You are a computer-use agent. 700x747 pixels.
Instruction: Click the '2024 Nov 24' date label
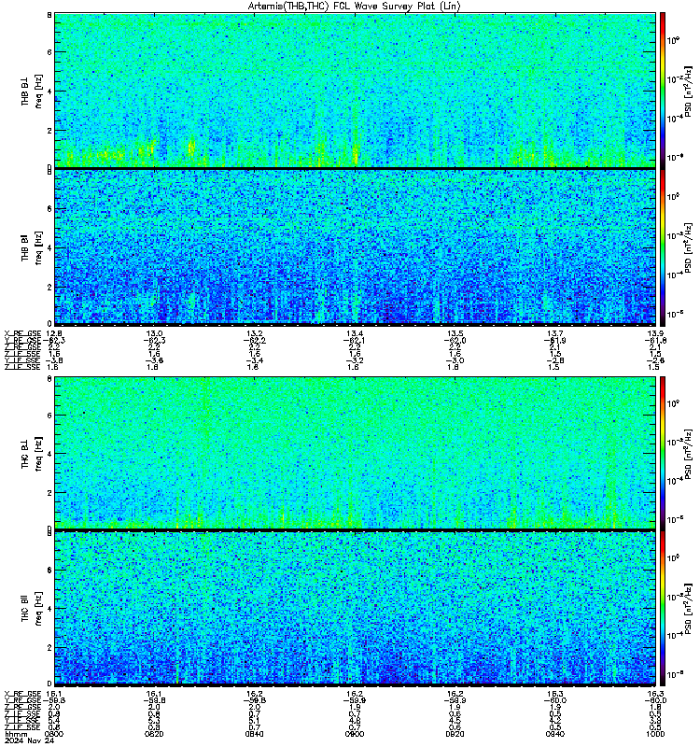[x=29, y=740]
